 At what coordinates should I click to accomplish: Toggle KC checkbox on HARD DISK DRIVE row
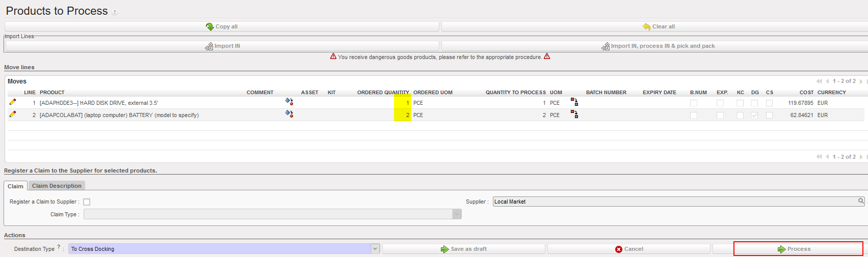coord(740,103)
